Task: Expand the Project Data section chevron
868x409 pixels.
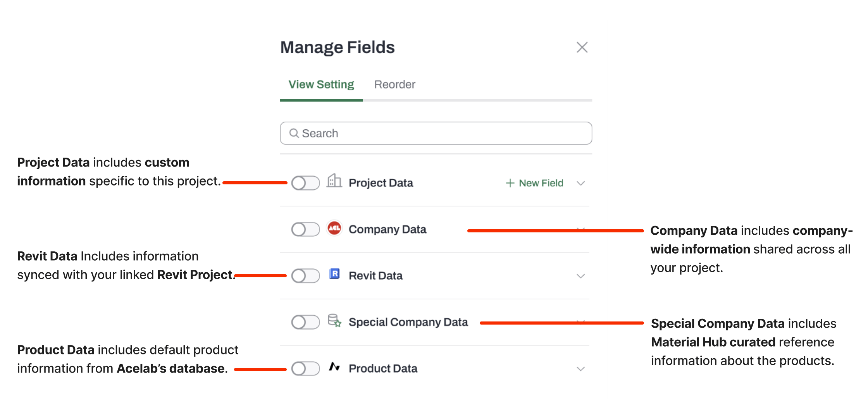Action: click(580, 183)
